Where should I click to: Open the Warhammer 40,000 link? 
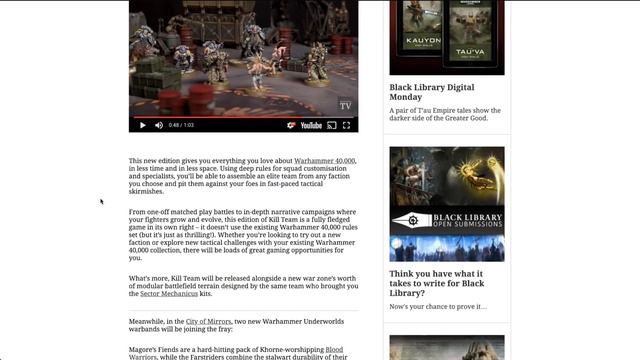pos(324,161)
